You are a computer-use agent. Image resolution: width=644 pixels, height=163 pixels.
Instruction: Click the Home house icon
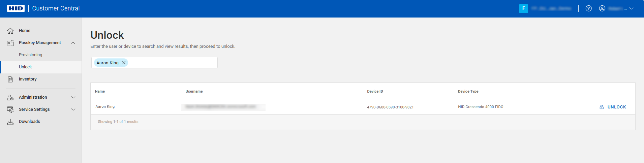pos(10,31)
